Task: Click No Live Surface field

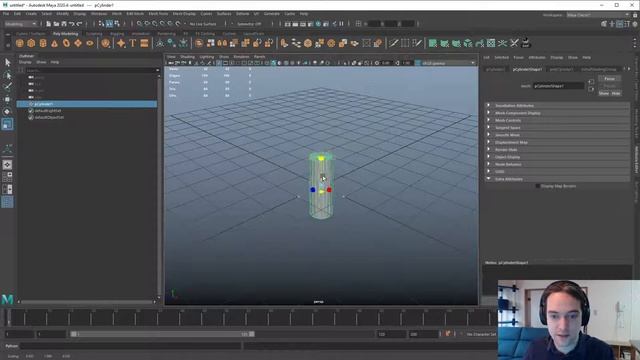Action: pyautogui.click(x=203, y=24)
